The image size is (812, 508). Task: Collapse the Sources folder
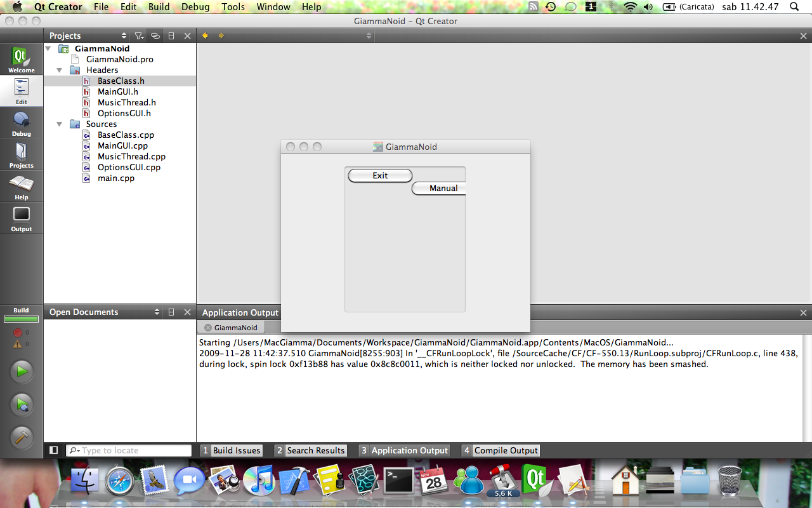click(x=60, y=124)
